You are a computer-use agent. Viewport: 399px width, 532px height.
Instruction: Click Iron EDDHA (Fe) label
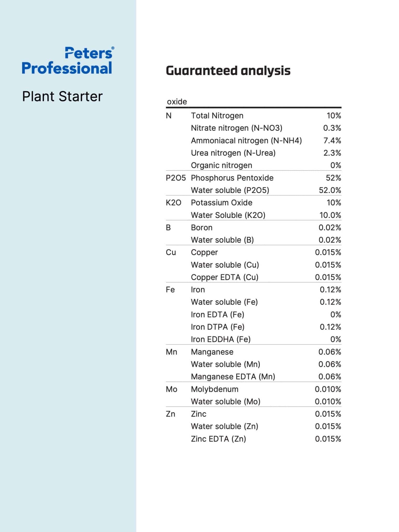pos(221,339)
